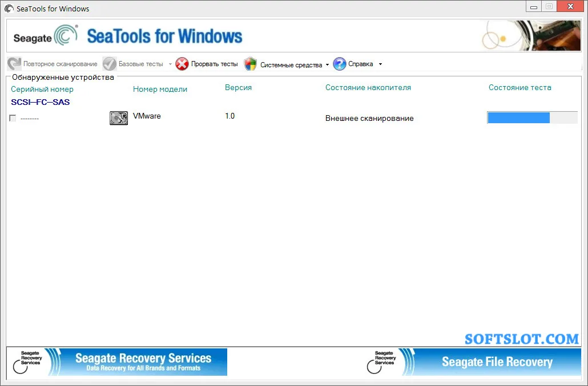The width and height of the screenshot is (588, 386).
Task: Click the Прорвать тесты label
Action: (215, 64)
